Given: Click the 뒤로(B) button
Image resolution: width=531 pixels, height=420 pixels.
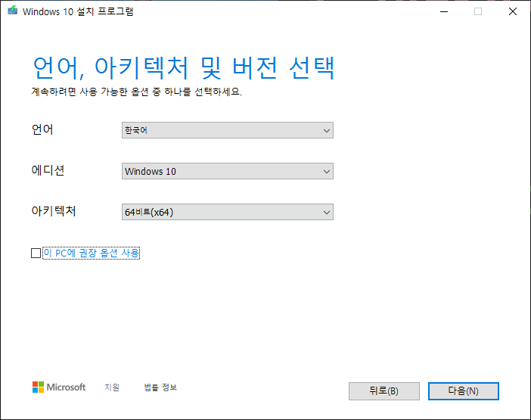Looking at the screenshot, I should pos(384,391).
